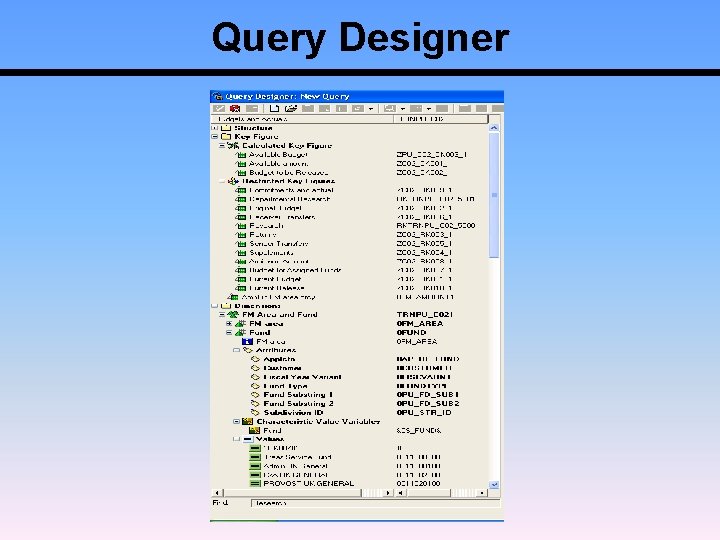Collapse the Calculated Key Figure node
Image resolution: width=720 pixels, height=540 pixels.
(x=222, y=146)
